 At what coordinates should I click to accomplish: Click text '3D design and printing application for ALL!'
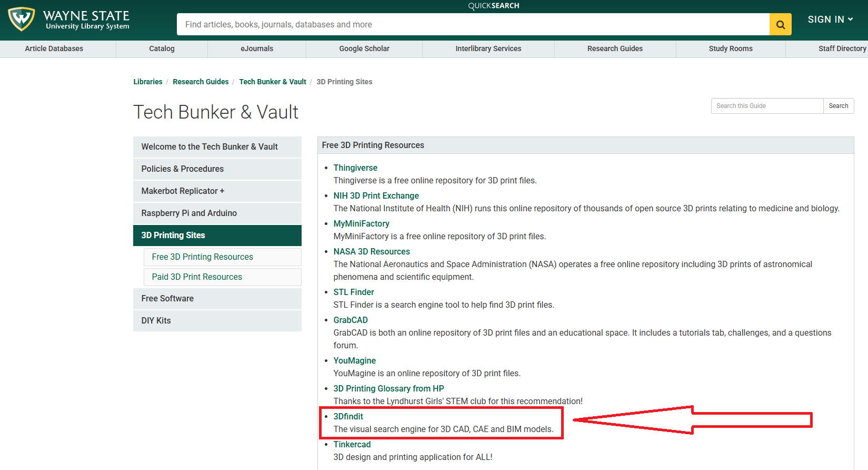tap(413, 457)
